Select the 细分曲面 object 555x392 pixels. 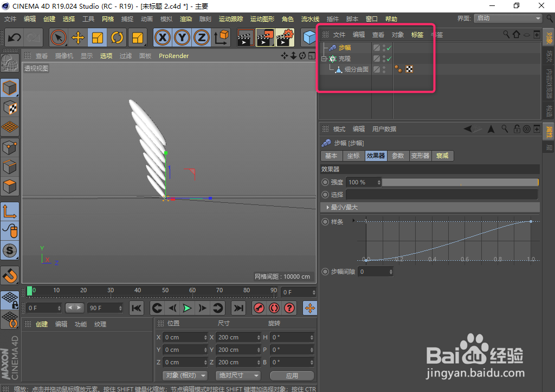coord(357,69)
